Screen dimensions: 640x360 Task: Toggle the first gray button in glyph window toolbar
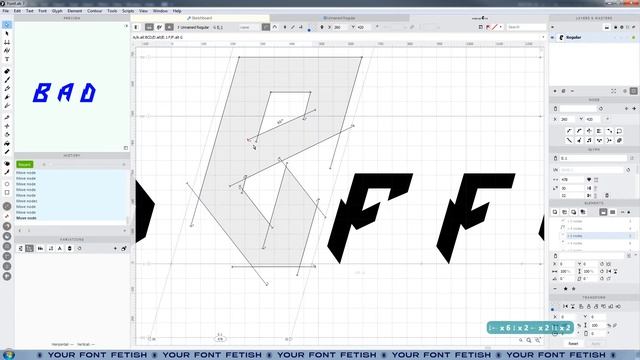tap(149, 27)
